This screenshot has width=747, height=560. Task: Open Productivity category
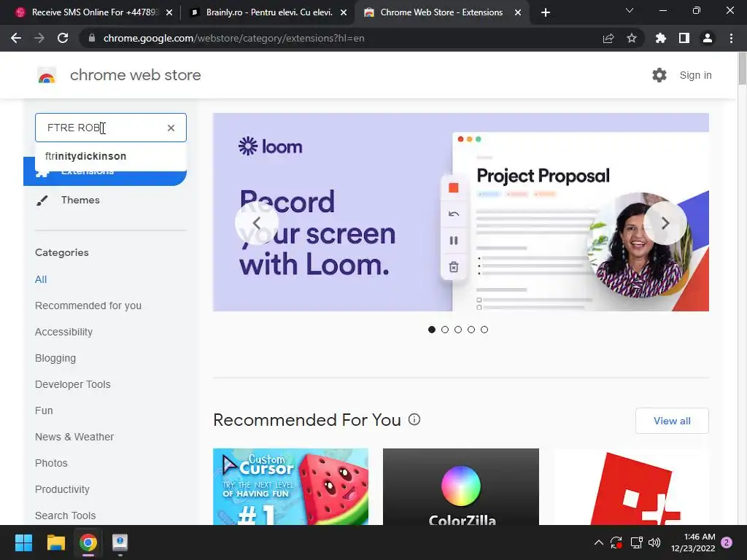tap(62, 489)
